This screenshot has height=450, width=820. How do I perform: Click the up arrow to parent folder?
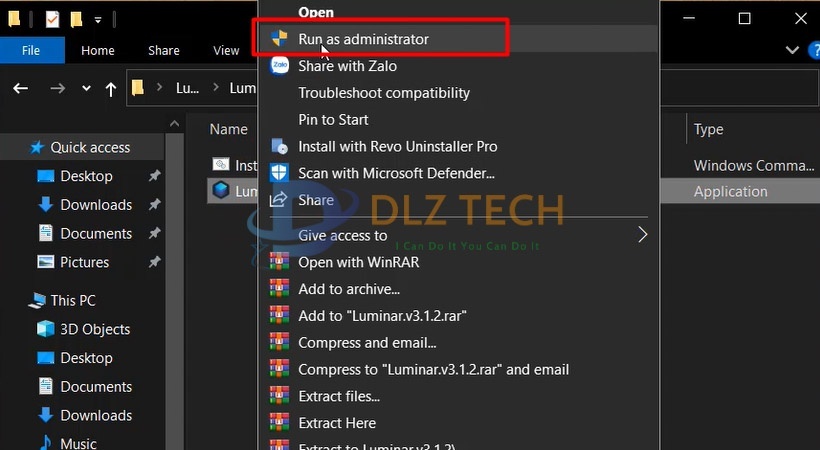click(x=110, y=88)
